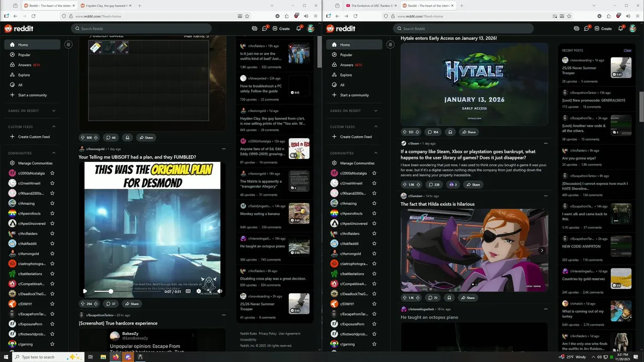644x362 pixels.
Task: Collapse Games on Reddit section in left sidebar
Action: [54, 111]
